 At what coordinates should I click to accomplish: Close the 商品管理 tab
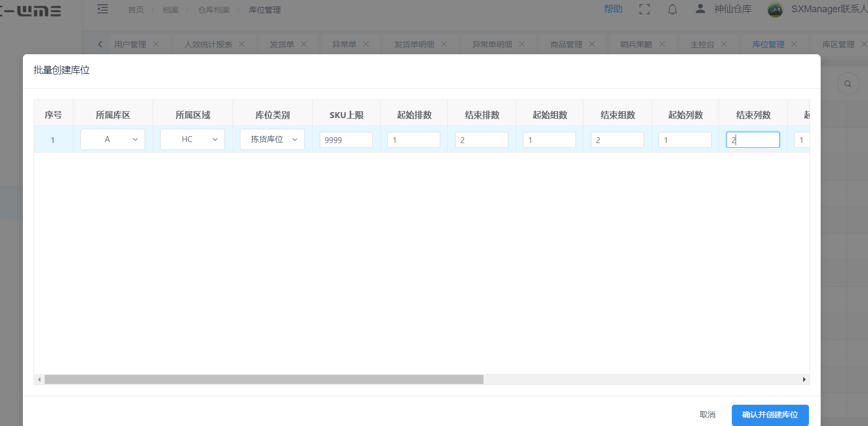coord(592,44)
